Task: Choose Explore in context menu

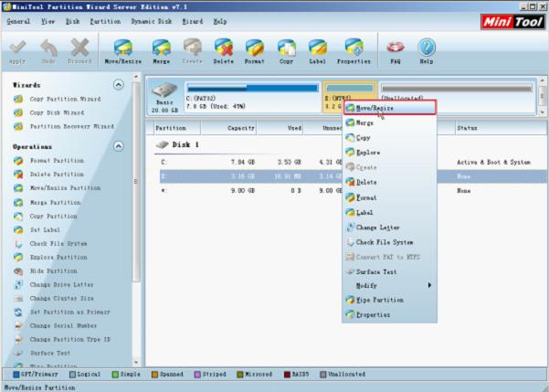Action: point(389,153)
